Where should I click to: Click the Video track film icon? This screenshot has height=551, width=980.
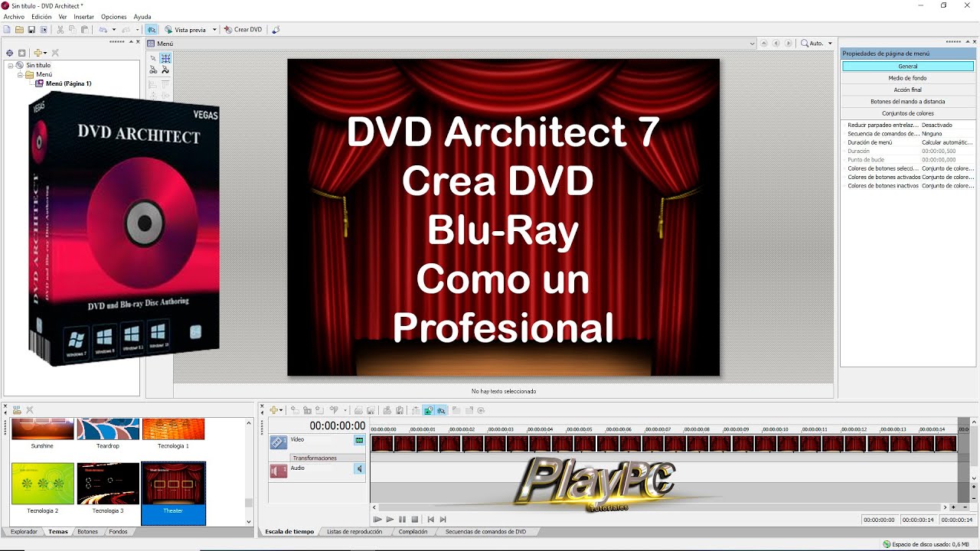point(279,442)
